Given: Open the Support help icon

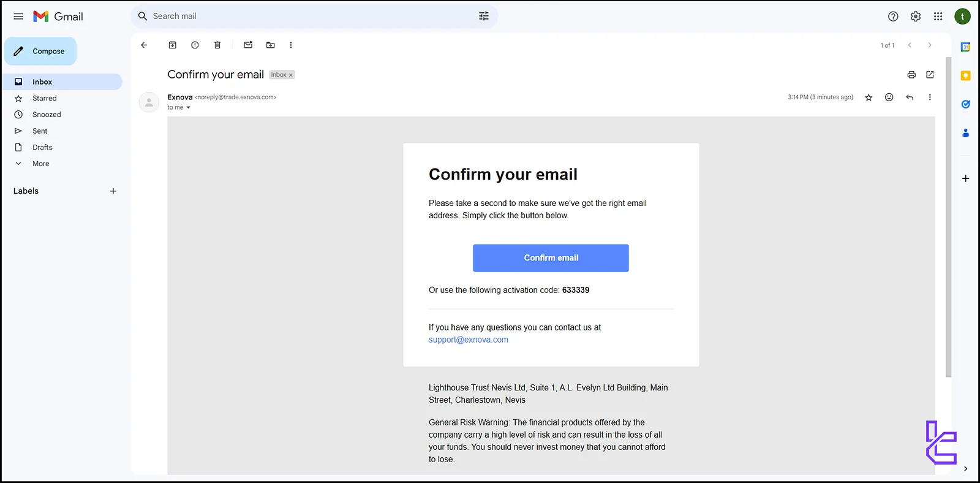Looking at the screenshot, I should [893, 17].
